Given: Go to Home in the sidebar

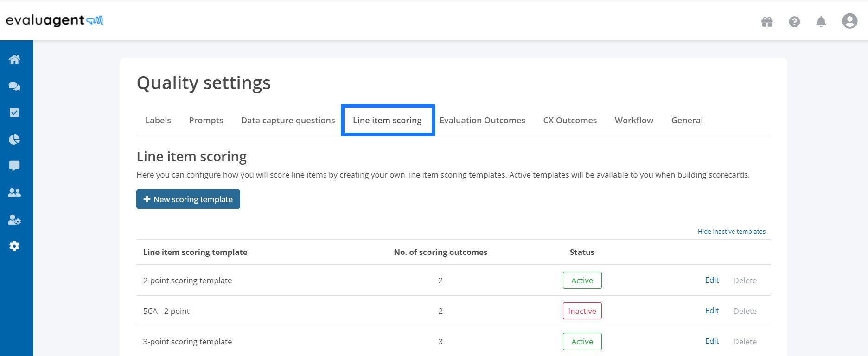Looking at the screenshot, I should (x=14, y=59).
